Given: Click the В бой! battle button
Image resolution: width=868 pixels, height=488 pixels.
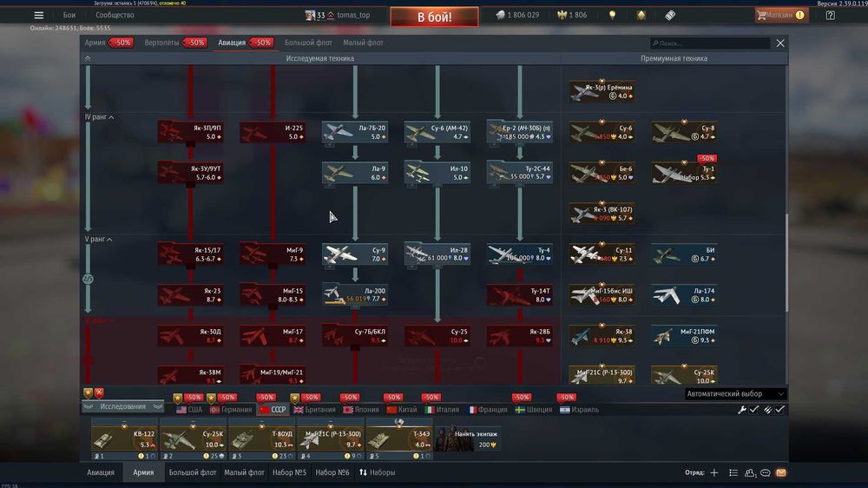Looking at the screenshot, I should [434, 16].
